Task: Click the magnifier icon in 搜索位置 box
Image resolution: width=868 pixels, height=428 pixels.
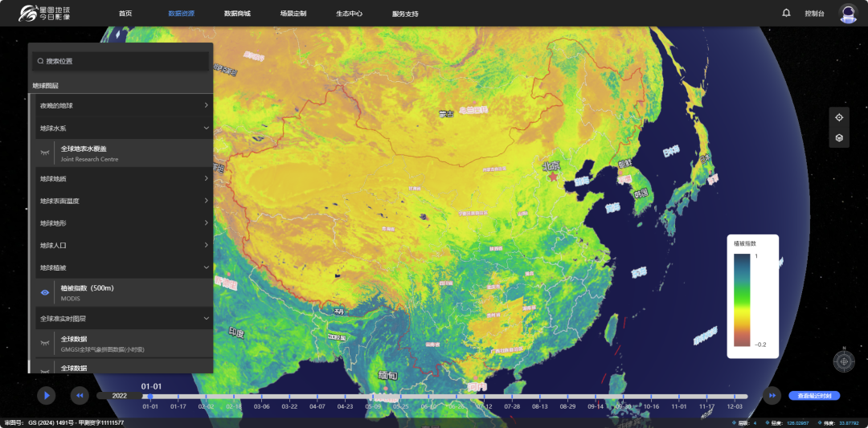Action: [x=40, y=61]
